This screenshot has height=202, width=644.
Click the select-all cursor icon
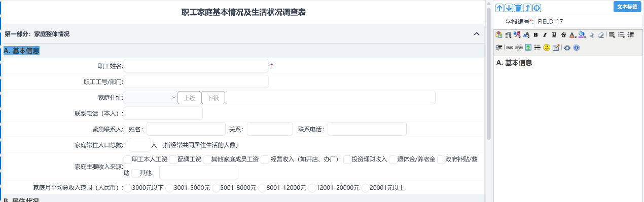point(591,35)
